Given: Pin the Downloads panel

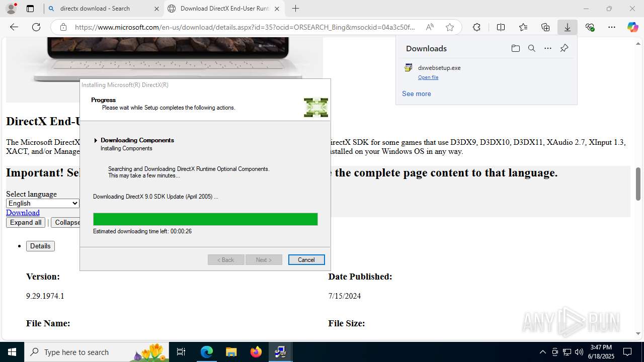Looking at the screenshot, I should pos(564,48).
